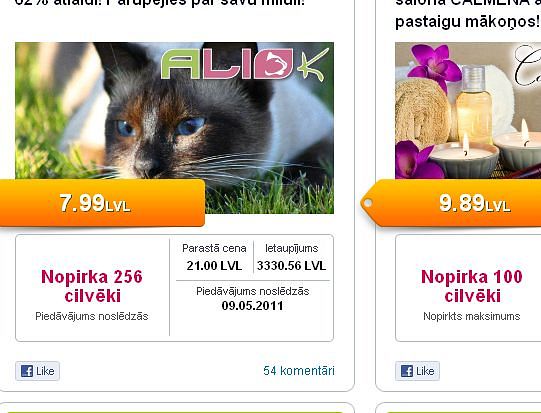This screenshot has width=541, height=413.
Task: Click the price tag hole on the 9.89 label
Action: (x=368, y=203)
